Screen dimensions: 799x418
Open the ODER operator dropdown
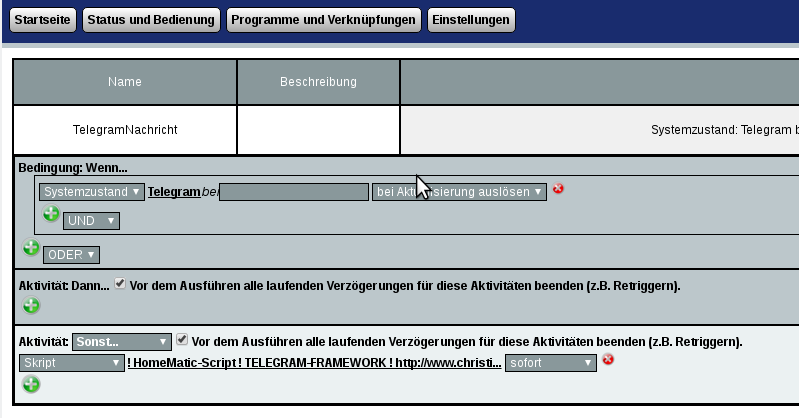click(71, 254)
